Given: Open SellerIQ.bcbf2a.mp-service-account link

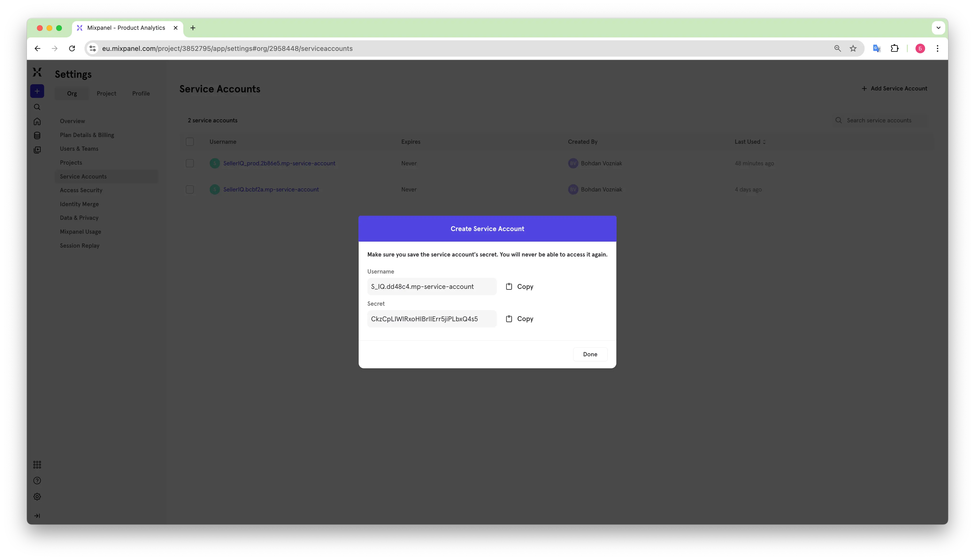Looking at the screenshot, I should pos(271,190).
